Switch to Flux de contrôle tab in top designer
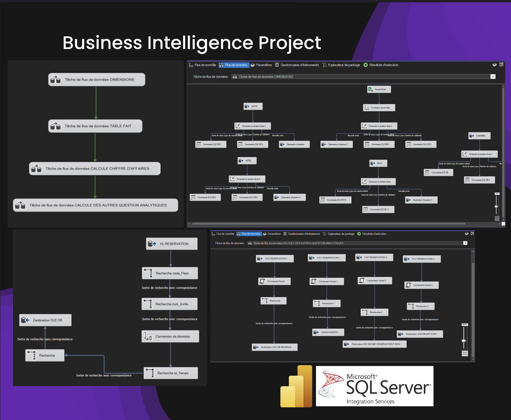 (203, 65)
